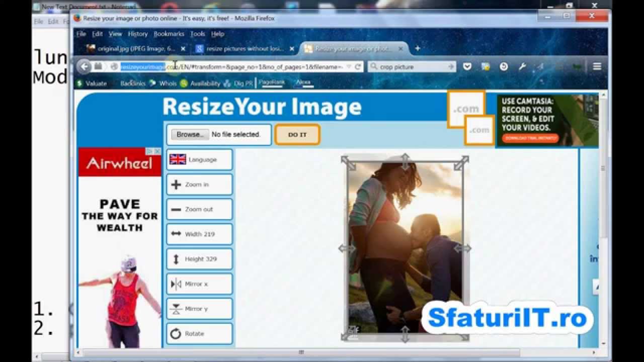The image size is (644, 362).
Task: Open the Bookmarks menu
Action: pos(169,34)
